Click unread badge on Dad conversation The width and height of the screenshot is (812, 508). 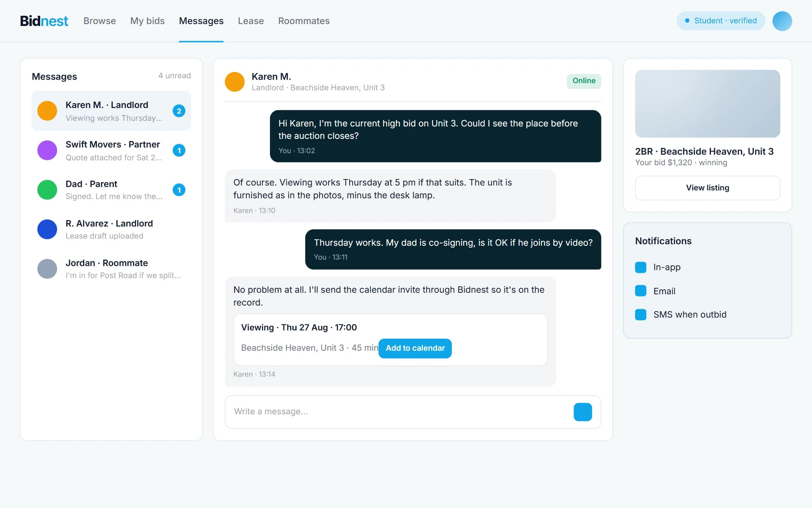(x=179, y=190)
